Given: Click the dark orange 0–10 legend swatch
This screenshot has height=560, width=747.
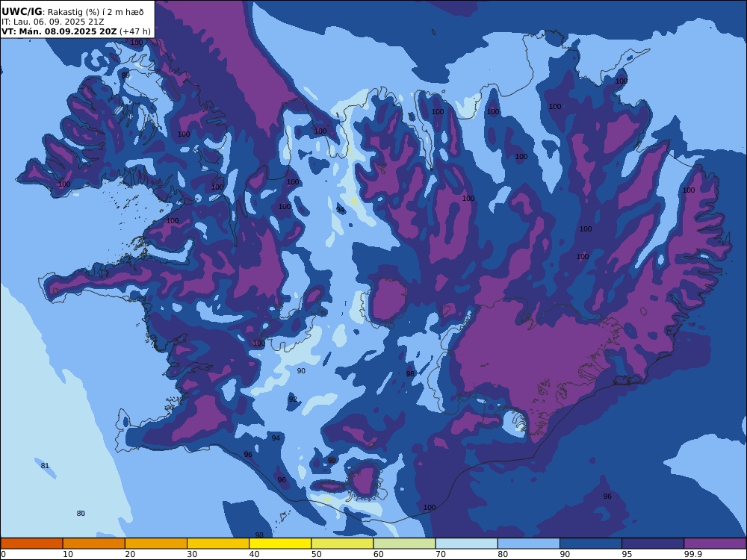Looking at the screenshot, I should coord(31,544).
